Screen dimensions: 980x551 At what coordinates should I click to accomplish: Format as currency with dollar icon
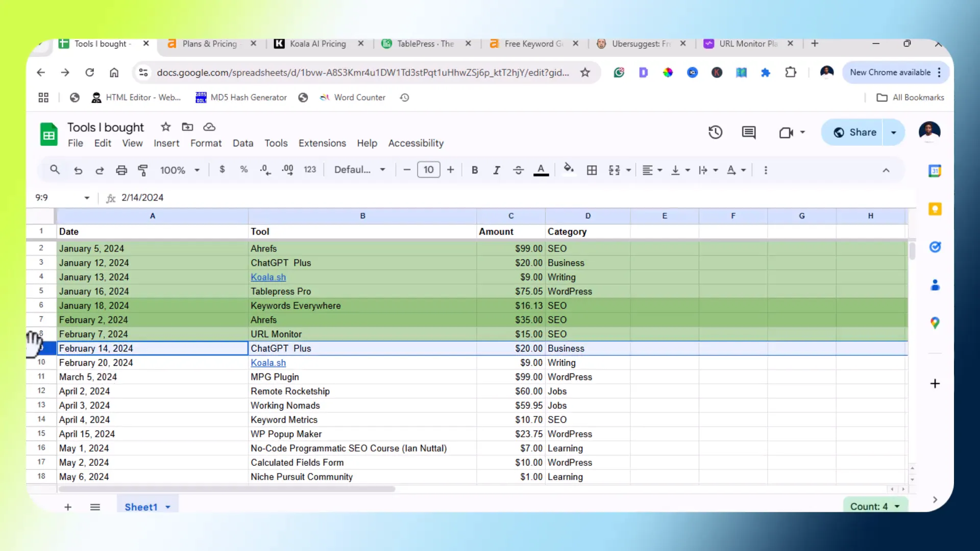[x=222, y=169]
